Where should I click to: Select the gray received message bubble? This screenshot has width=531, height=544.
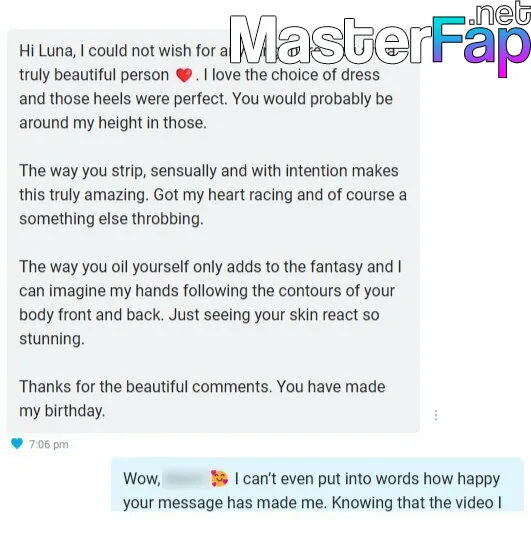click(x=213, y=231)
